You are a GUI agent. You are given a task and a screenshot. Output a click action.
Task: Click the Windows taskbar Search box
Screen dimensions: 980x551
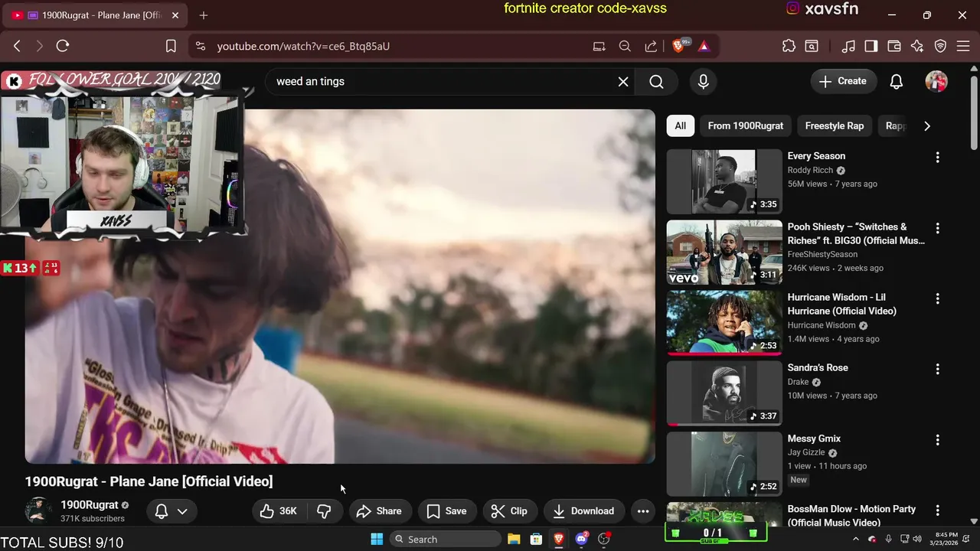(x=444, y=540)
